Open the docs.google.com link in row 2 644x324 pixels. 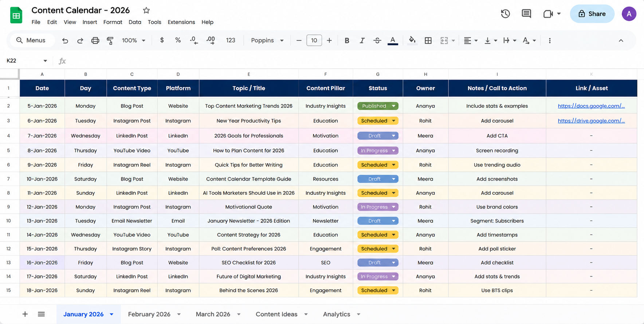tap(591, 106)
